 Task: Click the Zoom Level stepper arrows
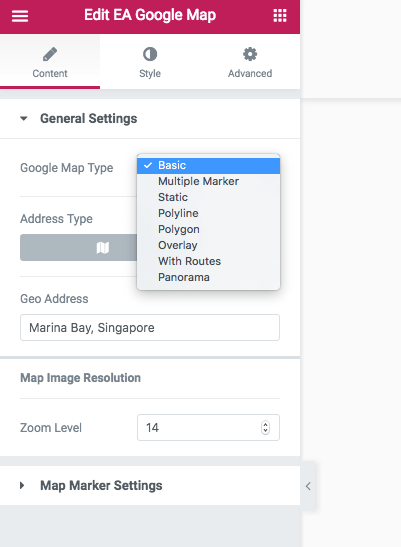pyautogui.click(x=266, y=428)
